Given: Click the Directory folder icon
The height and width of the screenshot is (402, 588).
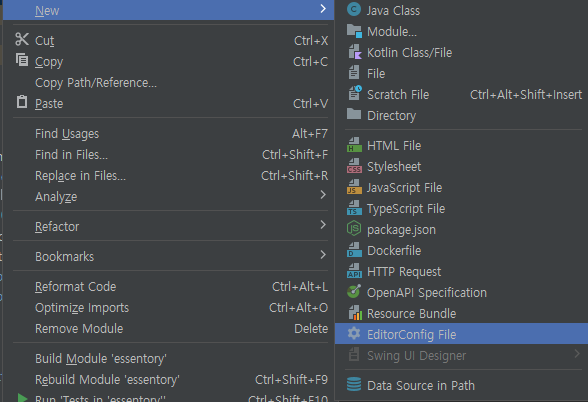Looking at the screenshot, I should (x=354, y=114).
